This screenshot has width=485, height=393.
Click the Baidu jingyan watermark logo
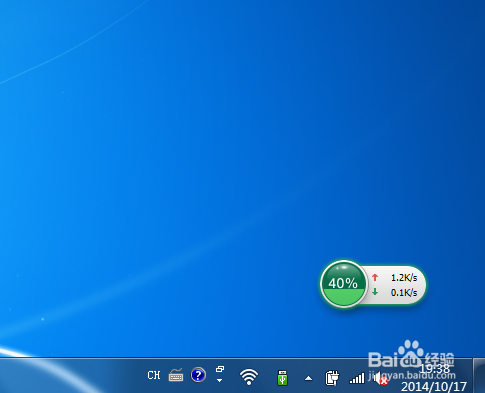[412, 360]
